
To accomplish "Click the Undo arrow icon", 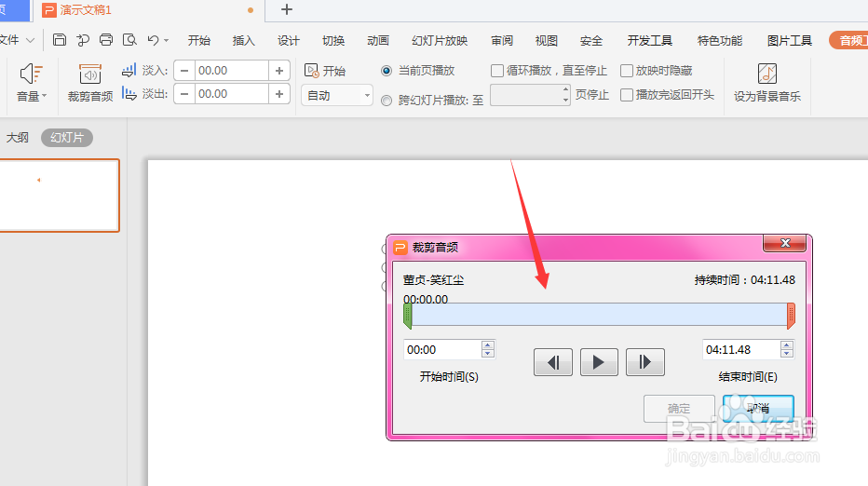I will click(x=154, y=40).
